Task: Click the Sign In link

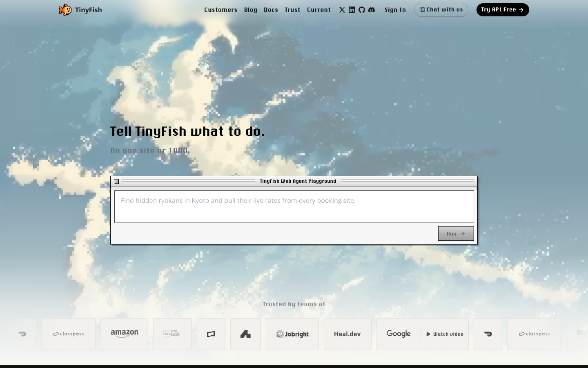Action: coord(395,10)
